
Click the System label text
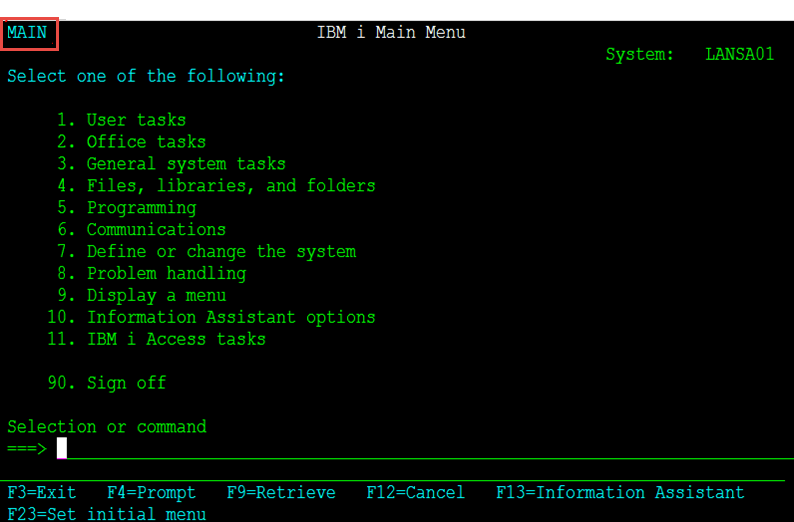640,54
